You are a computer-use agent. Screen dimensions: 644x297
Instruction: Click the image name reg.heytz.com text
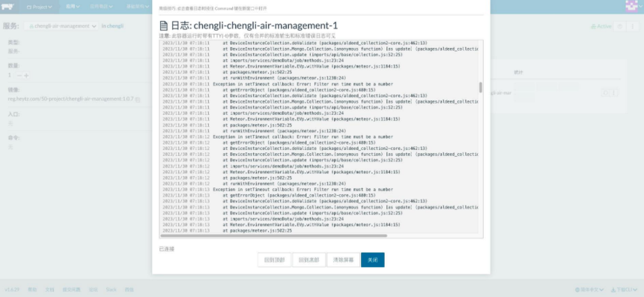[70, 99]
